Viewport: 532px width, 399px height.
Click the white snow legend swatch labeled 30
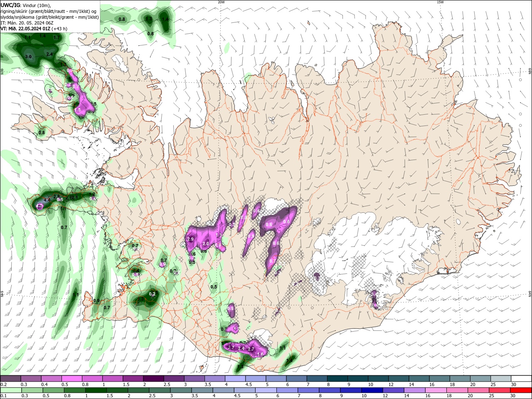click(521, 379)
